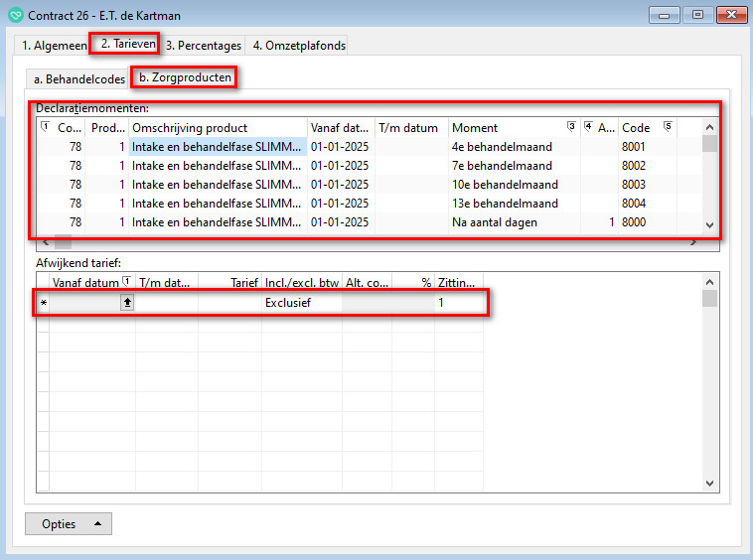Viewport: 753px width, 560px height.
Task: Click the Exclusief cell in Incl./excl. btw column
Action: pyautogui.click(x=301, y=303)
